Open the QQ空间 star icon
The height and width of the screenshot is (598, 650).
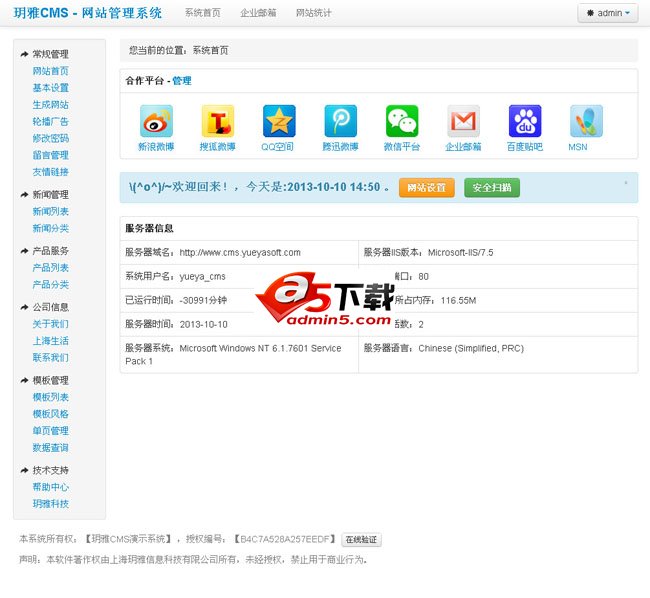click(x=279, y=121)
